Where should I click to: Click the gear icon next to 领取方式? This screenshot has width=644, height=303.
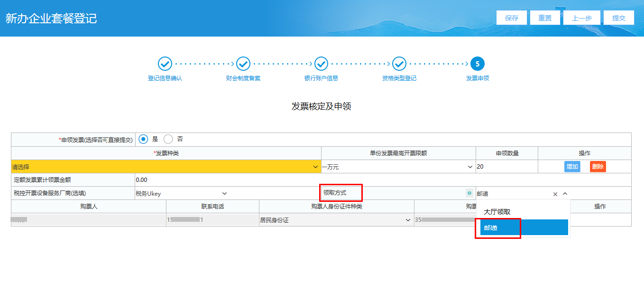469,193
